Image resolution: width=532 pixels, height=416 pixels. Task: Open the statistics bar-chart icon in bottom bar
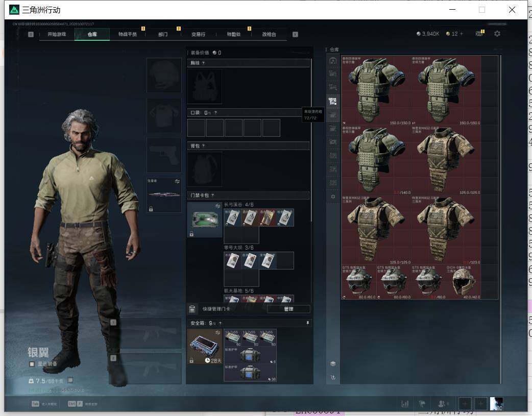click(x=405, y=404)
